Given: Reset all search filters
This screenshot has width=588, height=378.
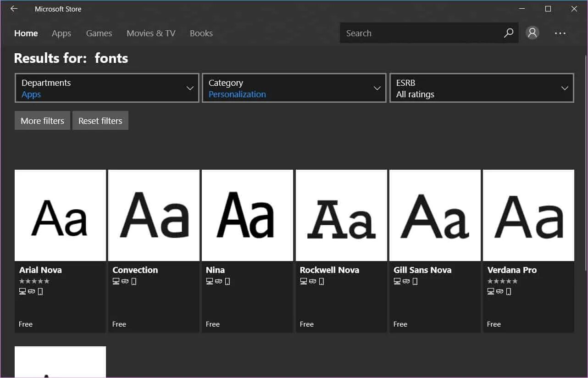Looking at the screenshot, I should point(100,120).
